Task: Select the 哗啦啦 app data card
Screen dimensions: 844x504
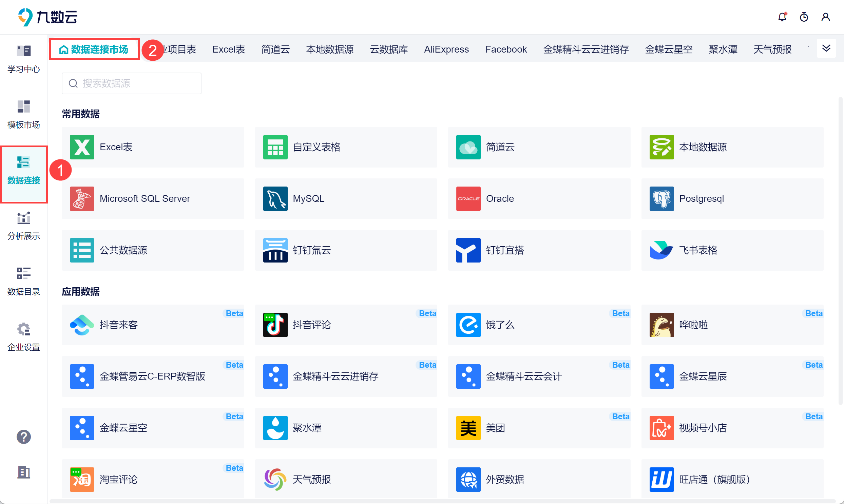Action: point(733,325)
